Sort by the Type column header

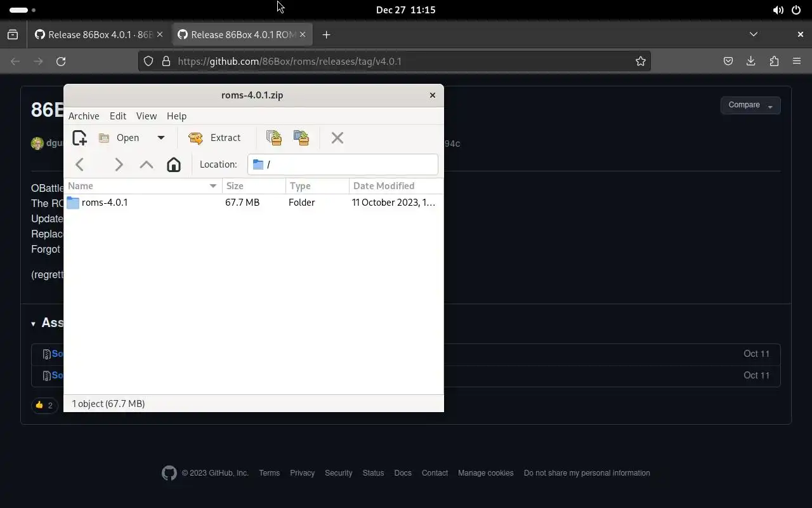tap(317, 186)
